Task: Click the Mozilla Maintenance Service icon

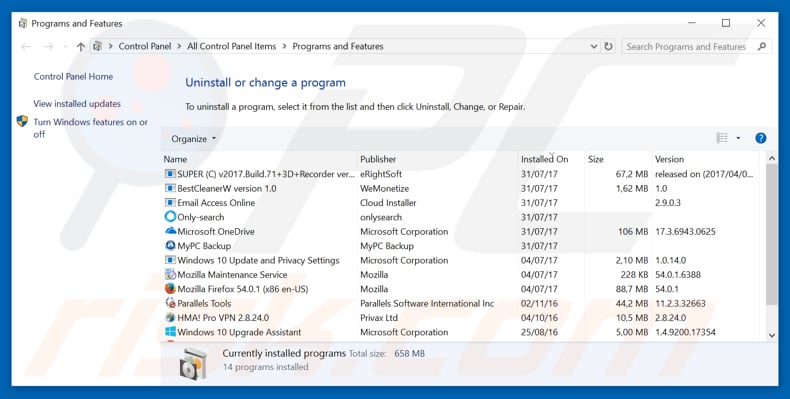Action: (170, 275)
